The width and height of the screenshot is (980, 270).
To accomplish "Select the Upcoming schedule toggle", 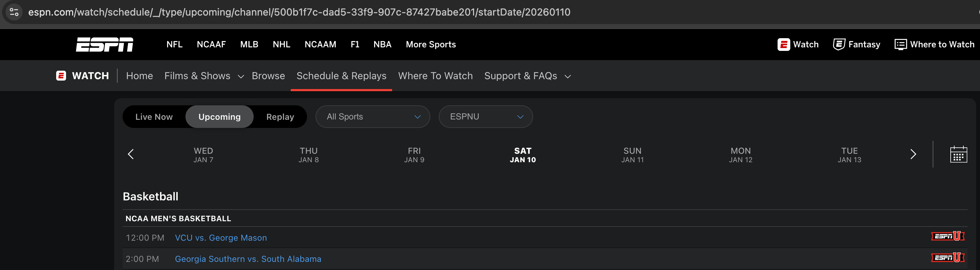I will tap(219, 117).
